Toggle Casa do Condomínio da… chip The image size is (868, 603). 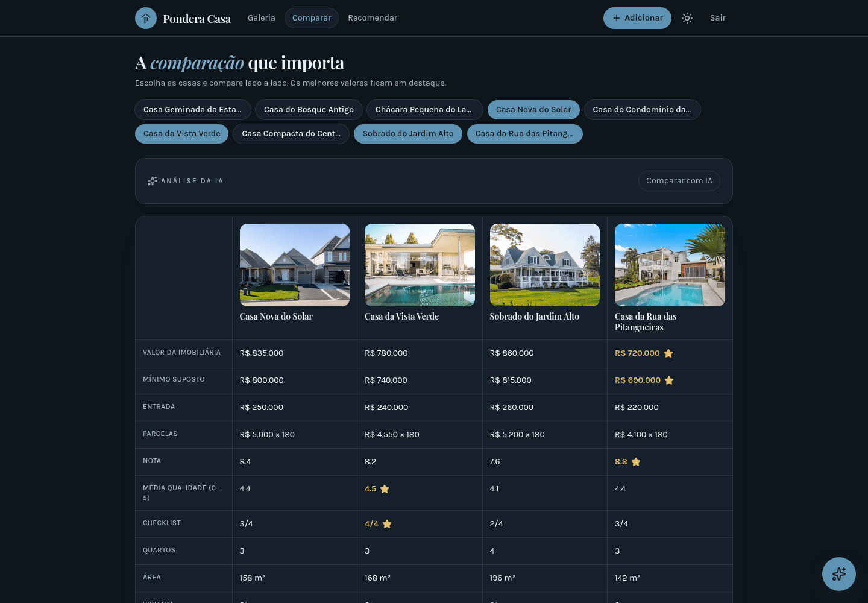click(642, 110)
